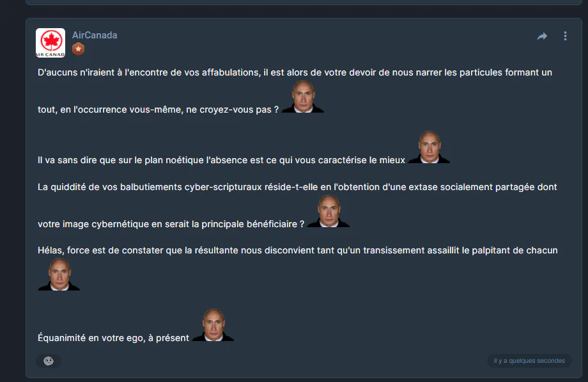The height and width of the screenshot is (382, 588).
Task: Click the "il y a quelques secondes" timestamp
Action: 529,361
